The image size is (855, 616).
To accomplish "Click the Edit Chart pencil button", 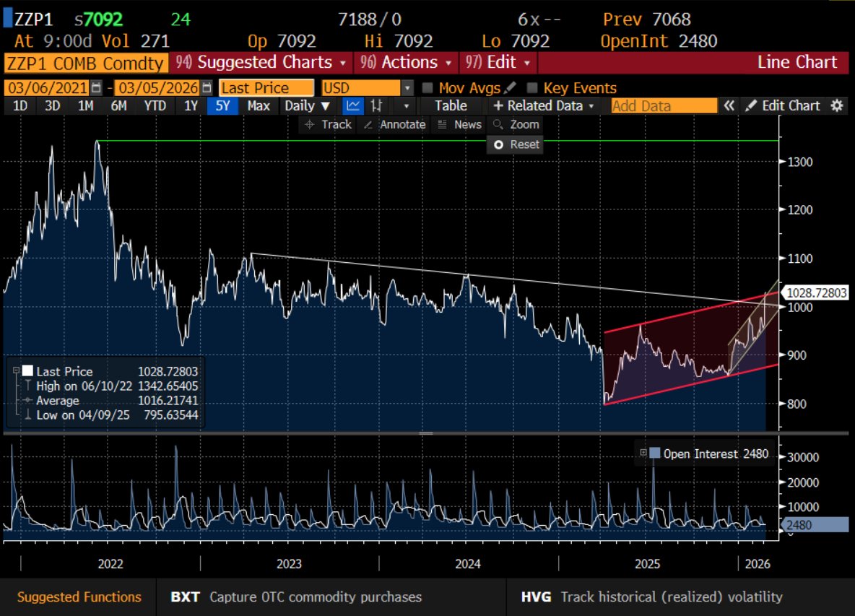I will (783, 105).
